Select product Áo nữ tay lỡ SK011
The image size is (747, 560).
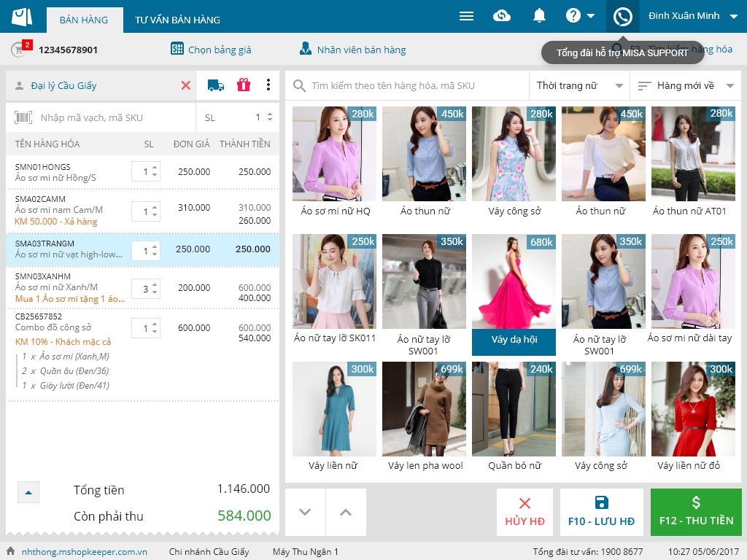tap(334, 289)
